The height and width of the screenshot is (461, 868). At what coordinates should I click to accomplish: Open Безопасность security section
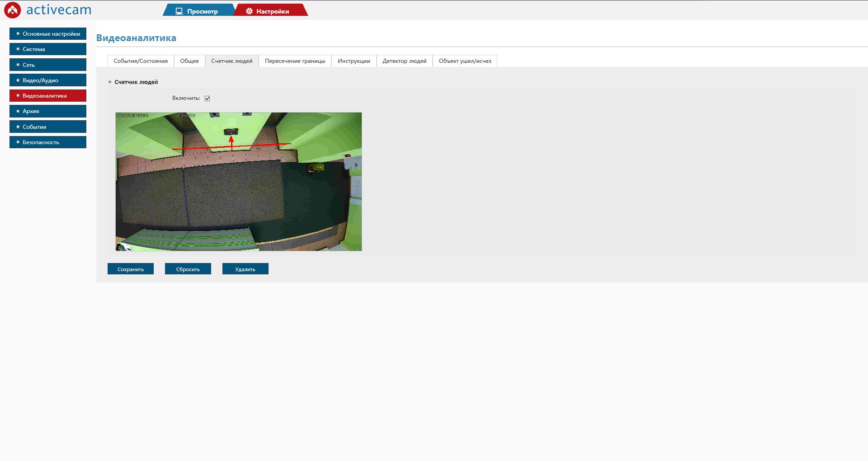pos(48,142)
